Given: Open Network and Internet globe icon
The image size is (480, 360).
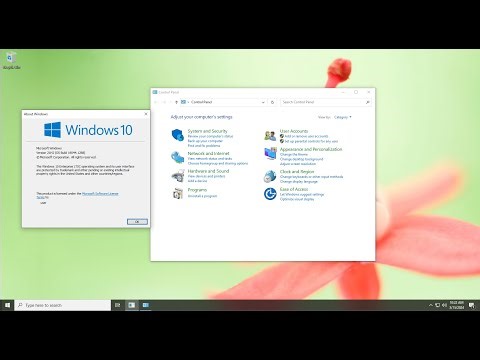Looking at the screenshot, I should point(178,157).
